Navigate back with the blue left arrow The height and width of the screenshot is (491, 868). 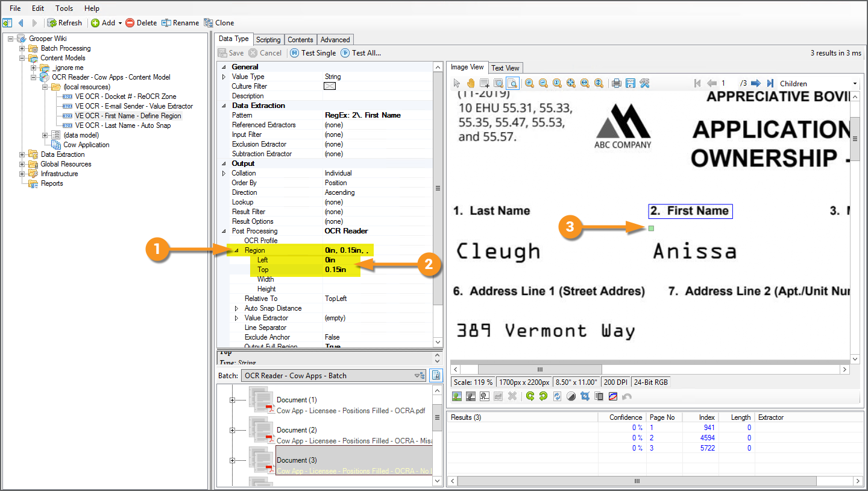[21, 23]
